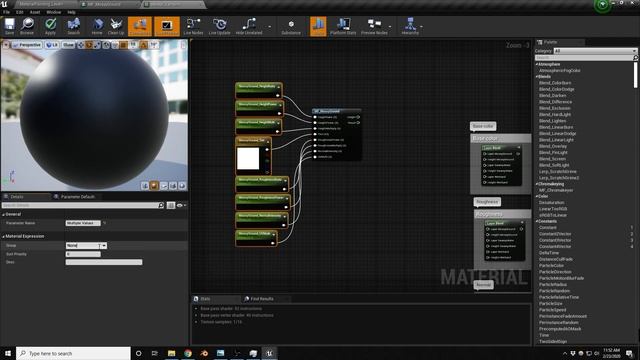Open the viewport Show menu
This screenshot has height=360, width=640.
(x=69, y=45)
